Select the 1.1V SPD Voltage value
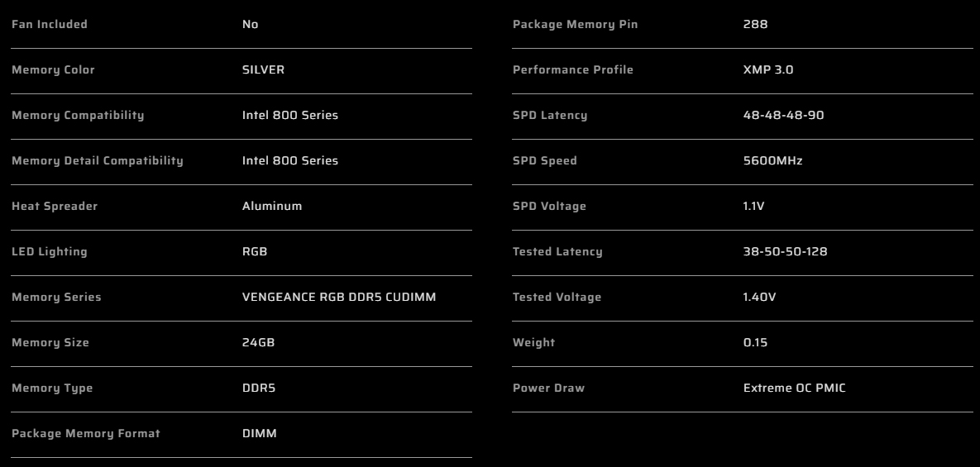This screenshot has height=467, width=980. click(x=753, y=206)
